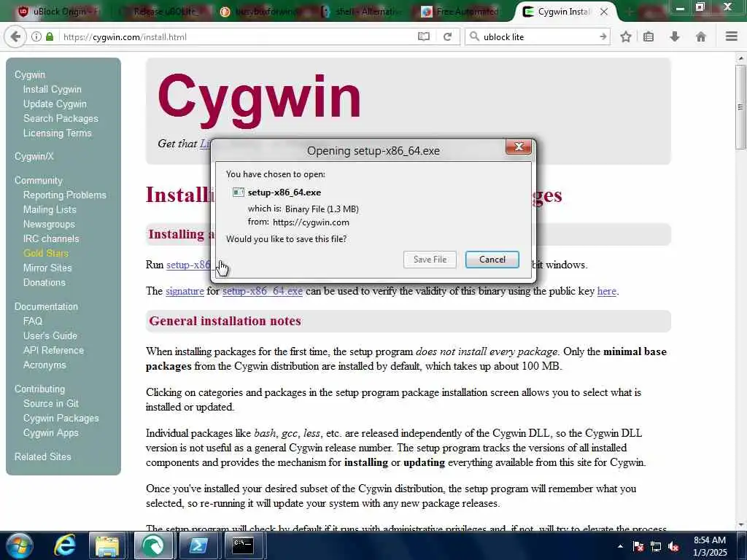This screenshot has width=747, height=560.
Task: Click scrollbar down arrow
Action: [x=740, y=525]
